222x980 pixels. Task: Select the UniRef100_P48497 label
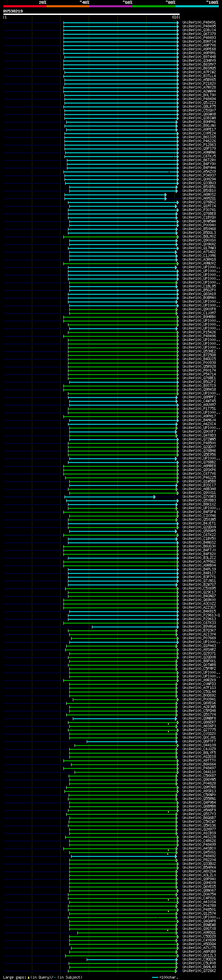[x=199, y=768]
